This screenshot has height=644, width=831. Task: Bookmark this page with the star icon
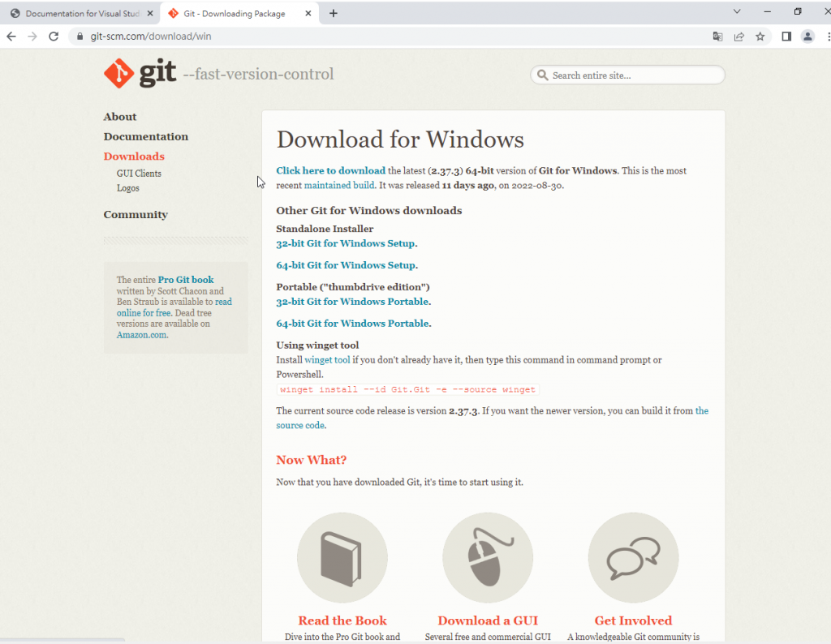(760, 36)
